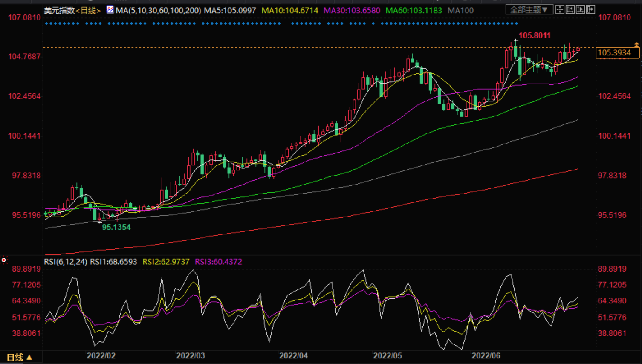
Task: Click the MA indicator chart icon
Action: [110, 9]
